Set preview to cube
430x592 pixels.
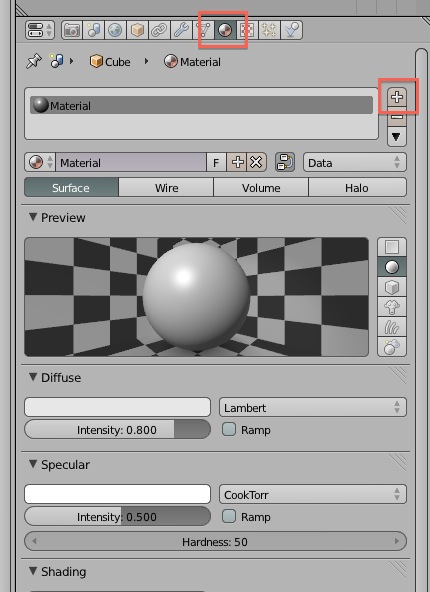392,287
